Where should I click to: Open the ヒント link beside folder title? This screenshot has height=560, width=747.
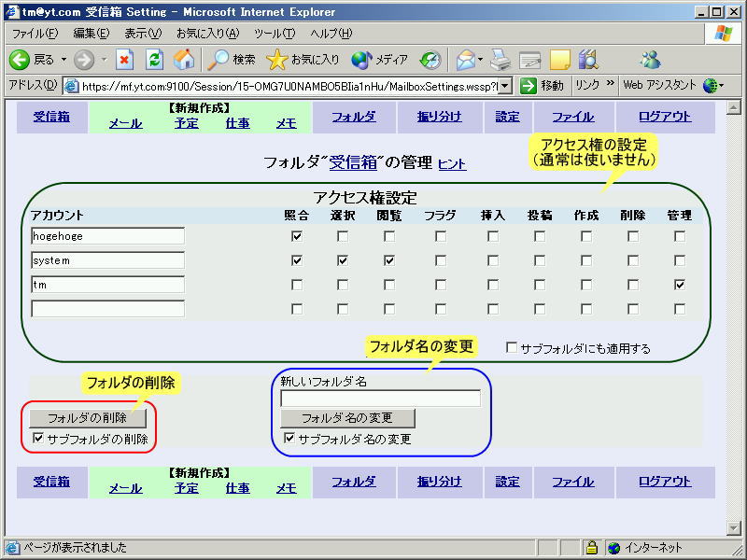452,164
